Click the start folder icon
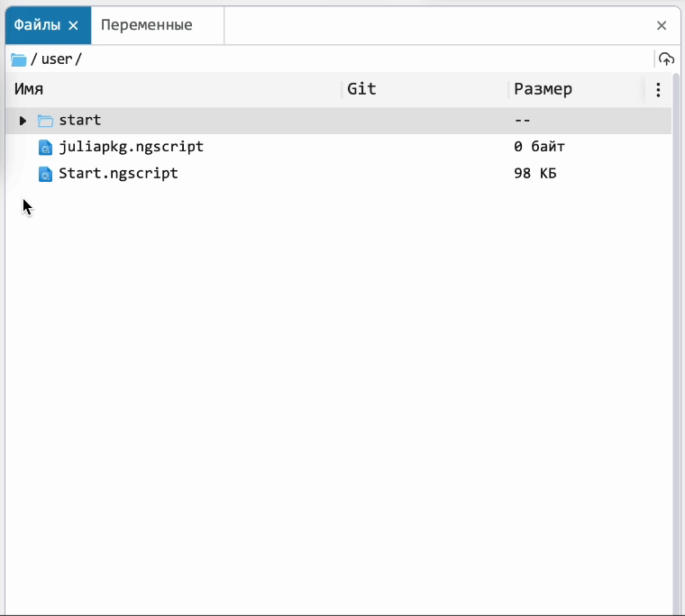 tap(45, 121)
